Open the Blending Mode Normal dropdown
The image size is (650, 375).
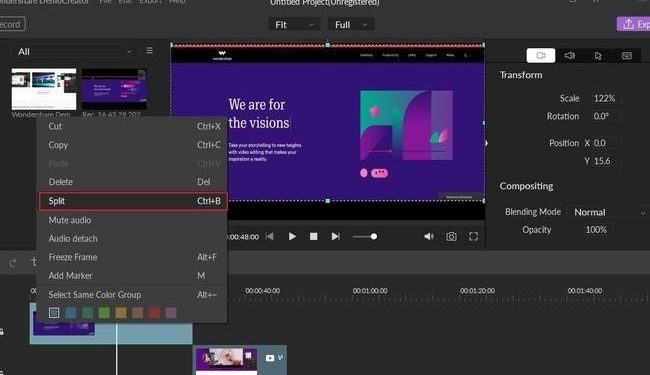click(609, 212)
